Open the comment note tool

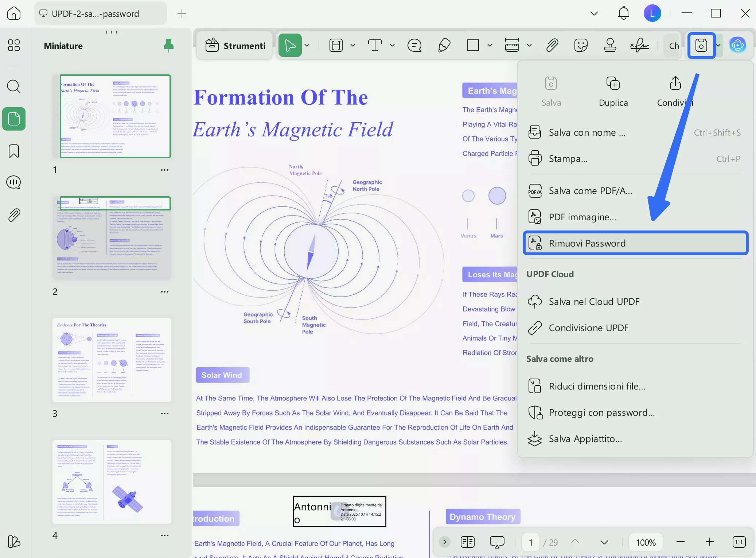(x=414, y=46)
